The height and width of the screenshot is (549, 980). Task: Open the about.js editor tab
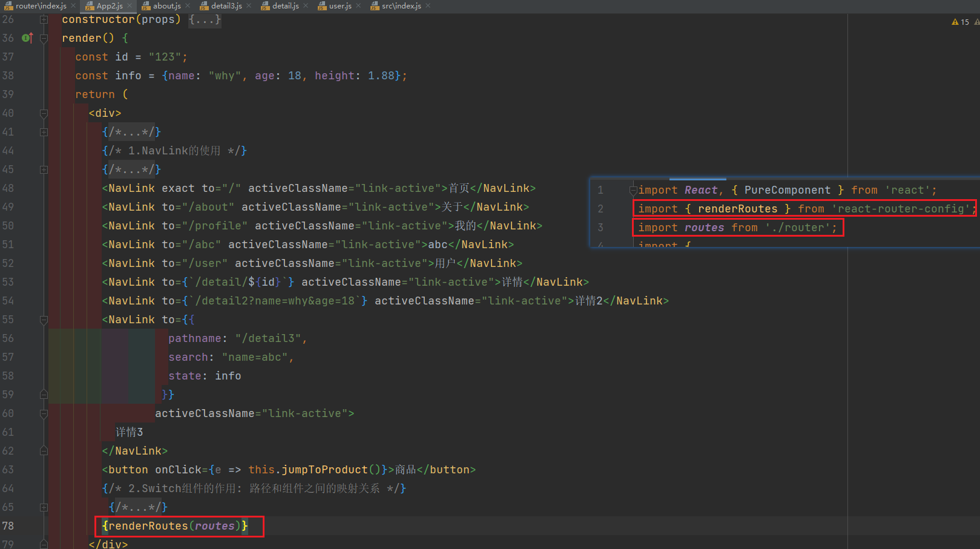(166, 6)
